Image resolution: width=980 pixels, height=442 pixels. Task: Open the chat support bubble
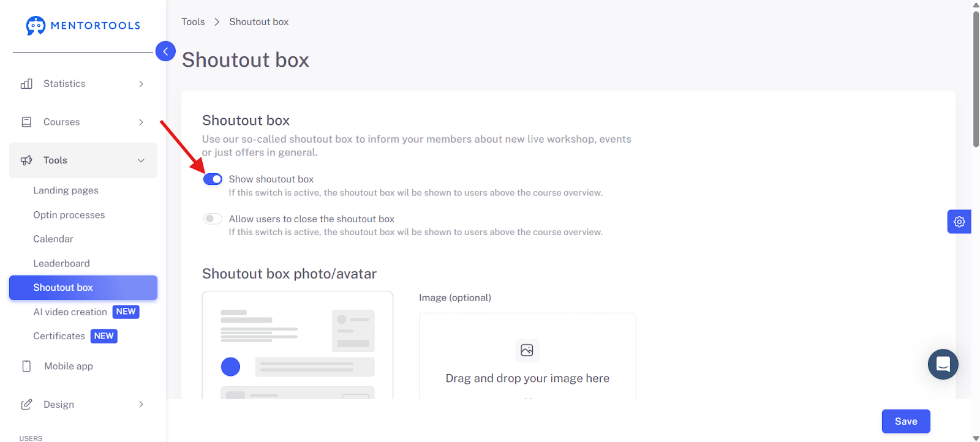tap(943, 364)
